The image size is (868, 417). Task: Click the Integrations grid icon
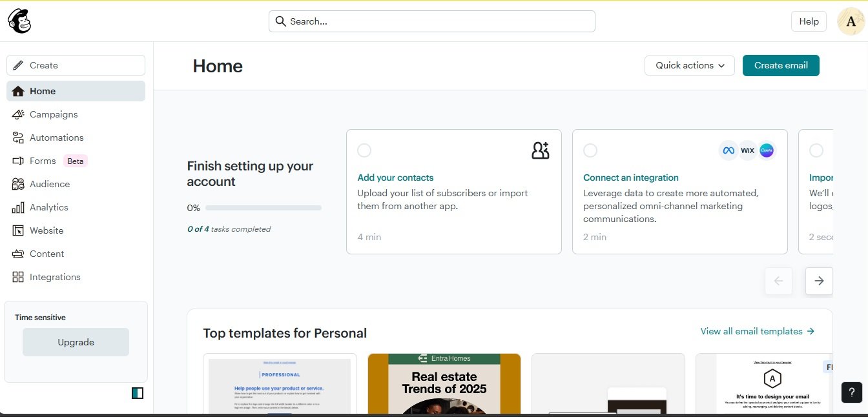pyautogui.click(x=18, y=277)
